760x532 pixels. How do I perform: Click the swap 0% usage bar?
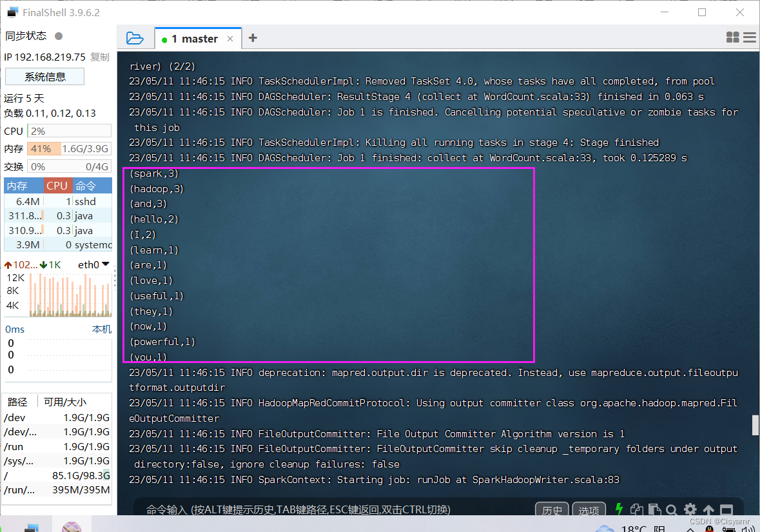point(70,167)
